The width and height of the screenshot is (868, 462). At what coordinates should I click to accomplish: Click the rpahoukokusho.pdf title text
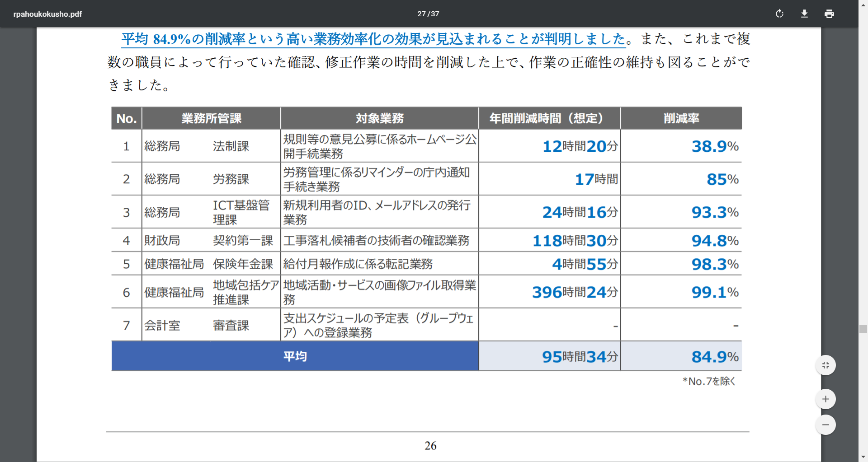point(47,14)
